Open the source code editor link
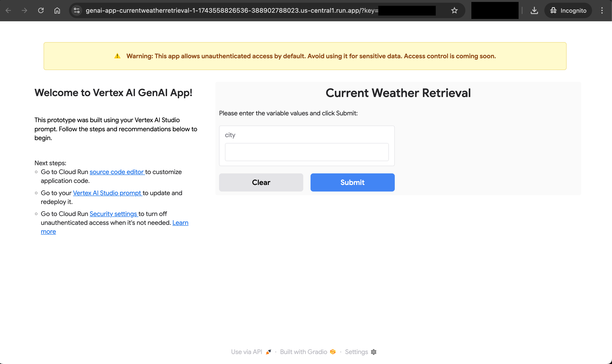 (x=117, y=172)
